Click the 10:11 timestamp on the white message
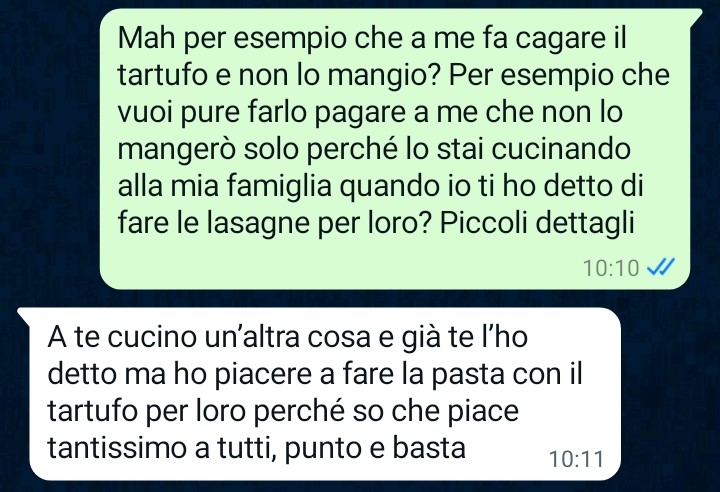Viewport: 720px width, 492px height. point(576,459)
